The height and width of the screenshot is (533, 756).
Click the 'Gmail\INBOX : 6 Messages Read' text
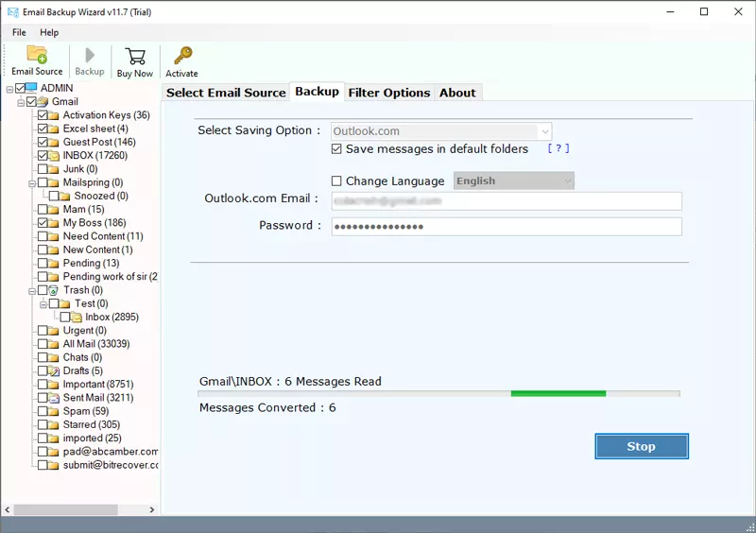coord(290,382)
